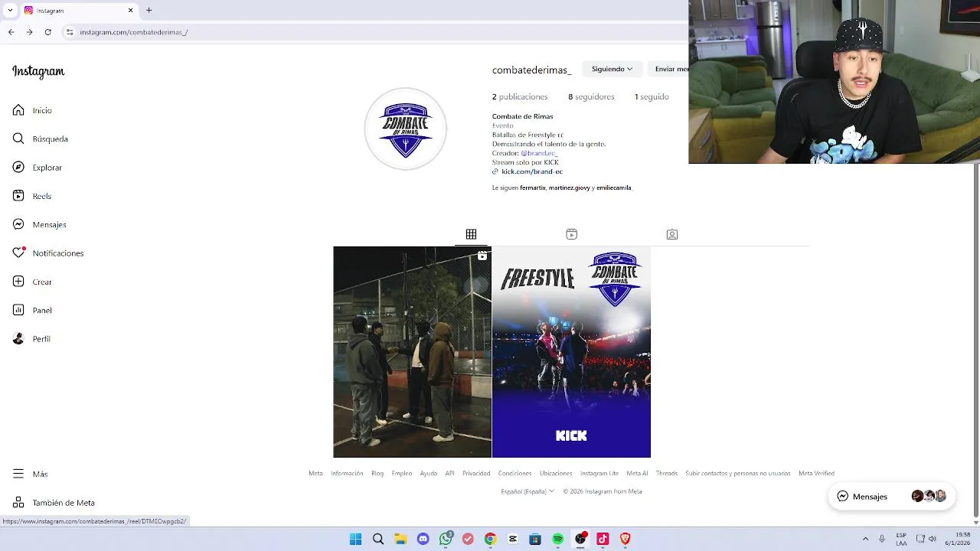980x551 pixels.
Task: Open the Windows Start menu
Action: [355, 539]
